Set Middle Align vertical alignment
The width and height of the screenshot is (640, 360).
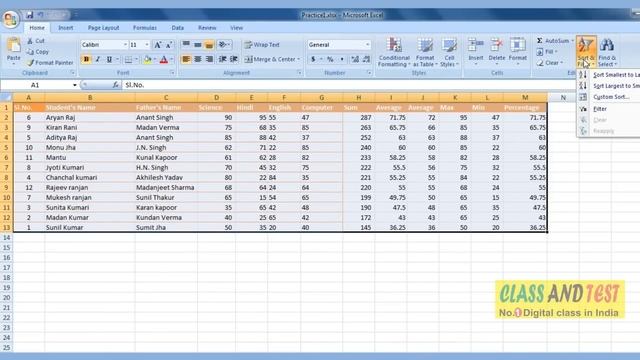198,44
